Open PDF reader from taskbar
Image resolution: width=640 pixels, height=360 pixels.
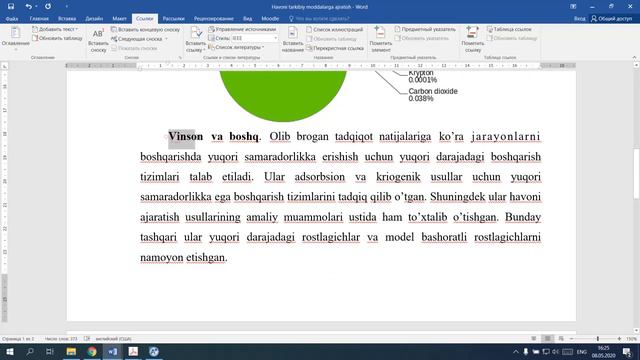[133, 351]
